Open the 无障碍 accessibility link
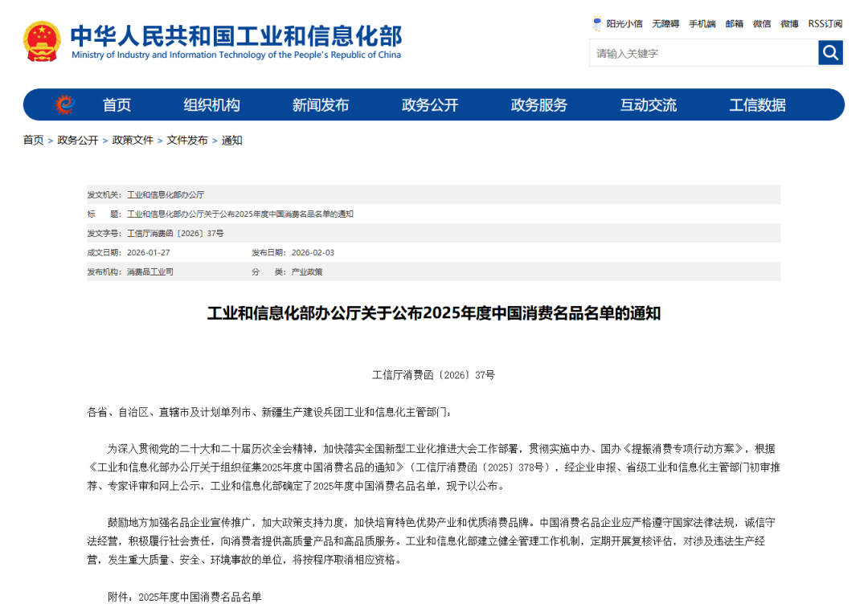The width and height of the screenshot is (868, 616). pos(665,24)
